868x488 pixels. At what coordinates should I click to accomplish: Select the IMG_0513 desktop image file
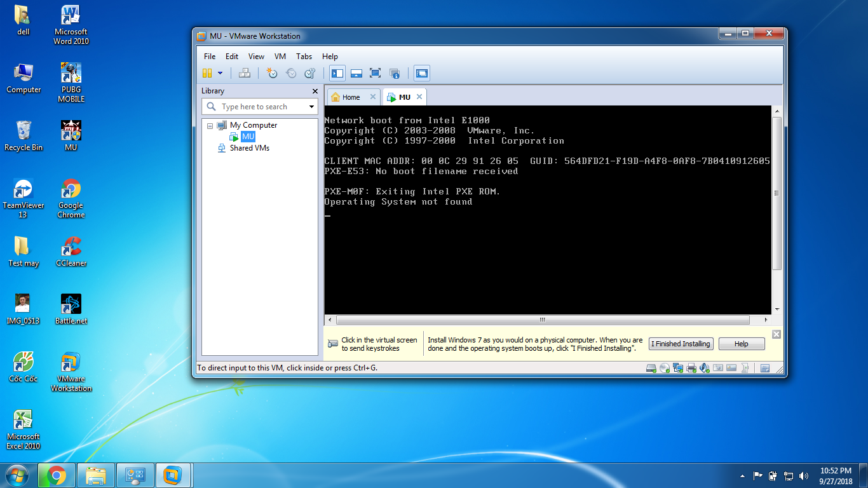click(24, 309)
